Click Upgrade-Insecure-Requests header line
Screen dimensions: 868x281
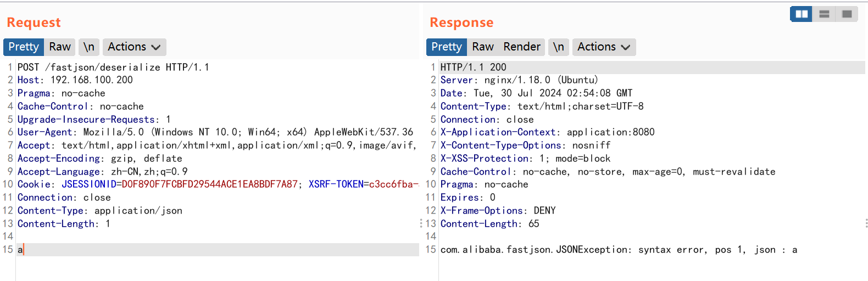(x=94, y=120)
